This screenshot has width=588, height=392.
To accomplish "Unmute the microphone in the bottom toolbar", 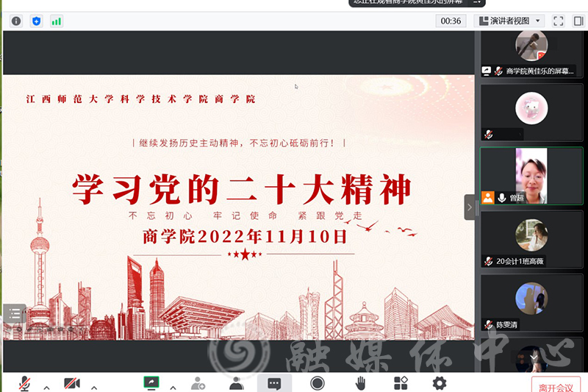I will click(x=25, y=383).
